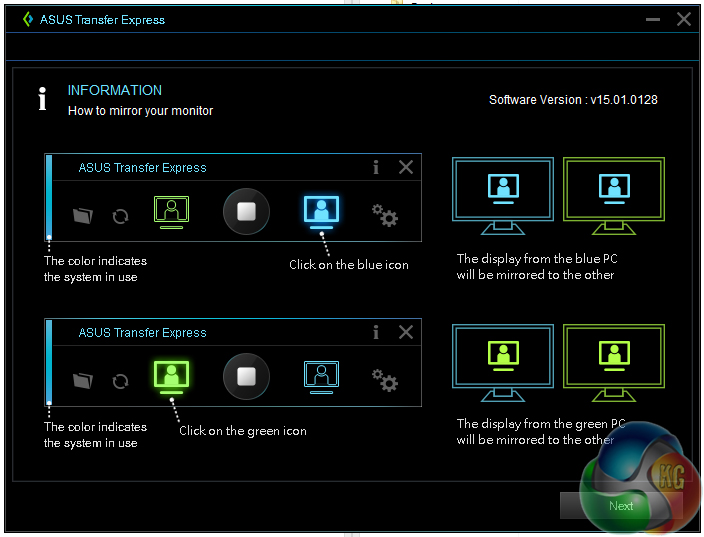Click 'Software Version : v15.01.0128' text

(573, 100)
